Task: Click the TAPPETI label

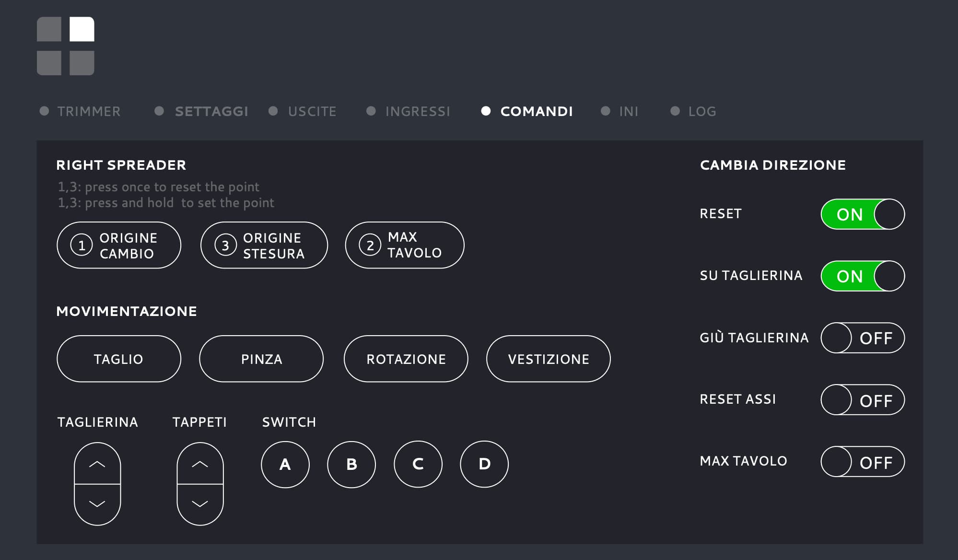Action: coord(199,422)
